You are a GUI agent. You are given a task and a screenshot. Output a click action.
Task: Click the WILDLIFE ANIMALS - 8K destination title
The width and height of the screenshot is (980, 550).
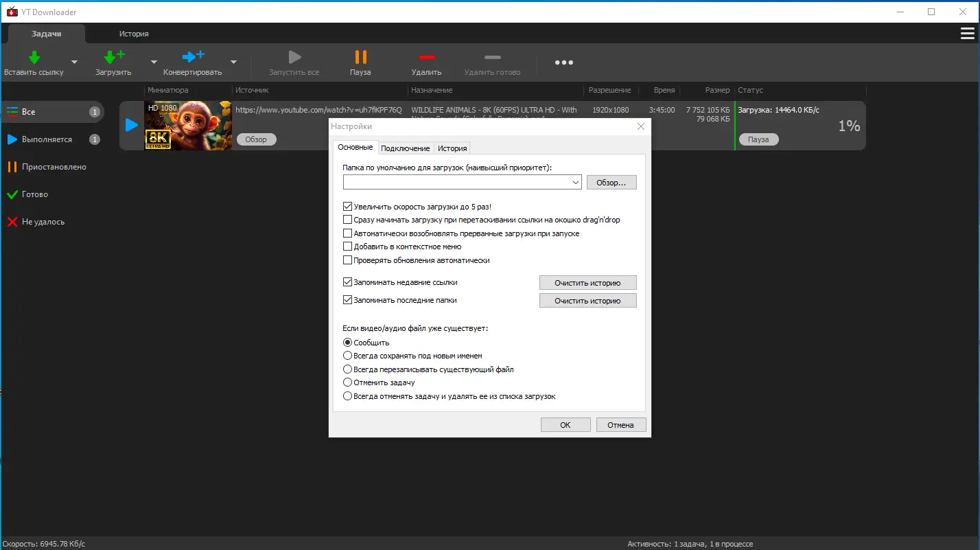494,110
